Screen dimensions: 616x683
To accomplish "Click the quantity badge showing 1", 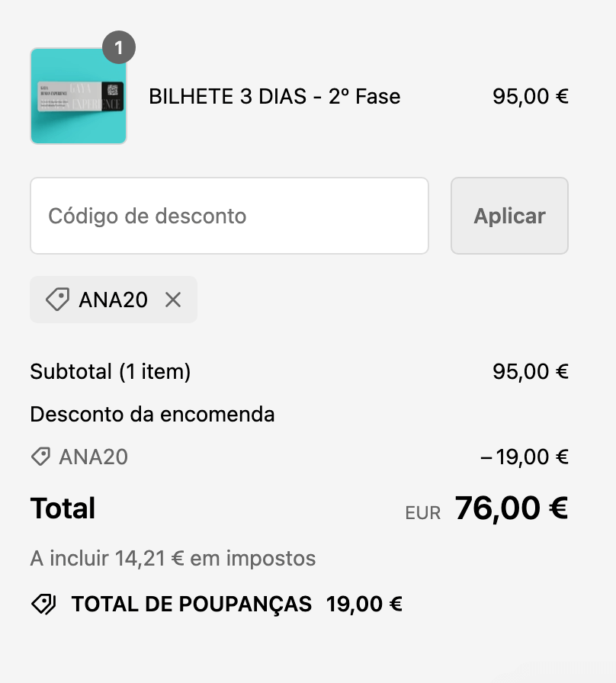I will tap(118, 48).
